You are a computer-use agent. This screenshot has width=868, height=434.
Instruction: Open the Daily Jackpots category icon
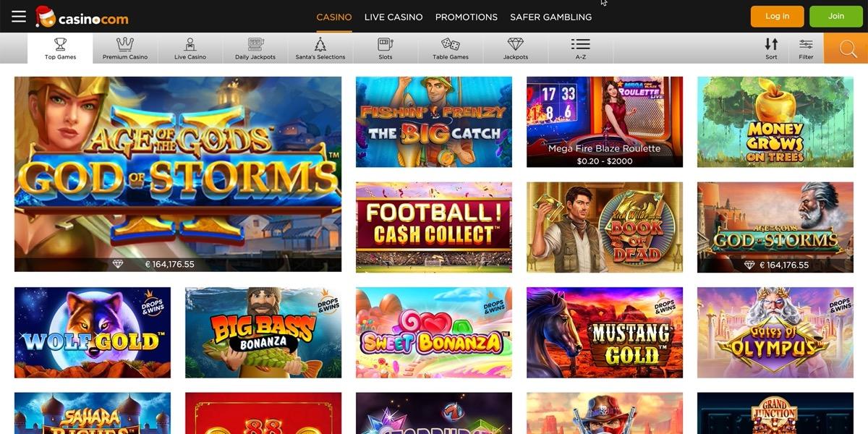255,44
